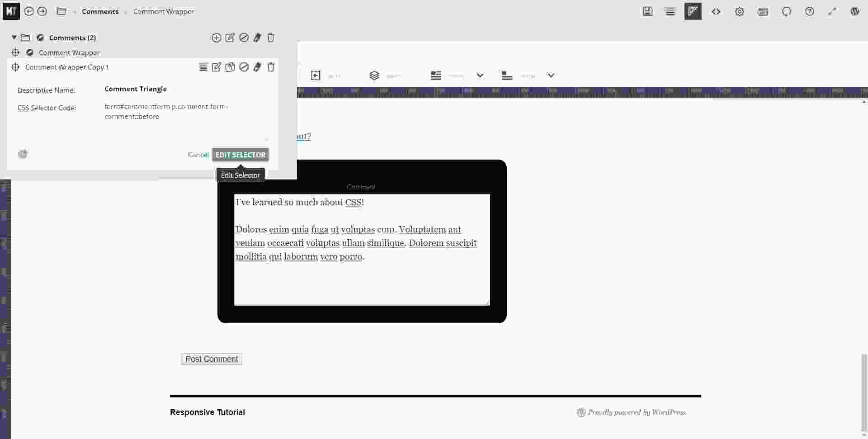
Task: Collapse the Comments (2) folder triangle
Action: point(14,38)
